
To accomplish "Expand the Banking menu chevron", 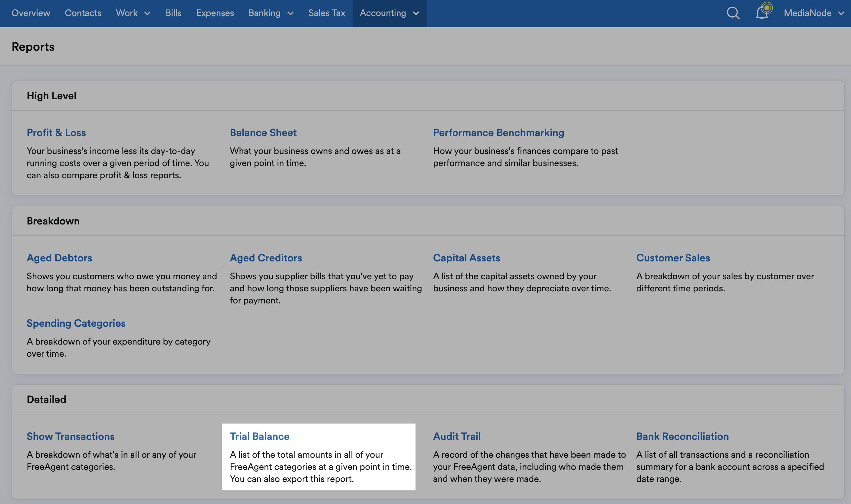I will point(290,13).
